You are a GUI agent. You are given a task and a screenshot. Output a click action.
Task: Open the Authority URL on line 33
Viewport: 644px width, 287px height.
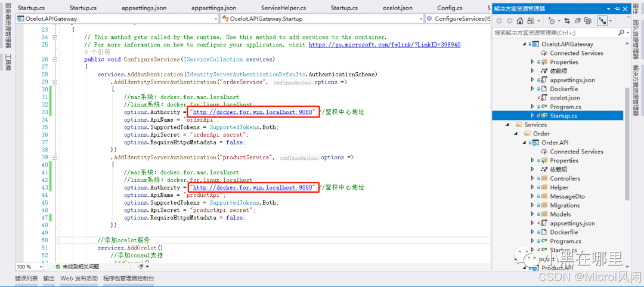point(253,112)
